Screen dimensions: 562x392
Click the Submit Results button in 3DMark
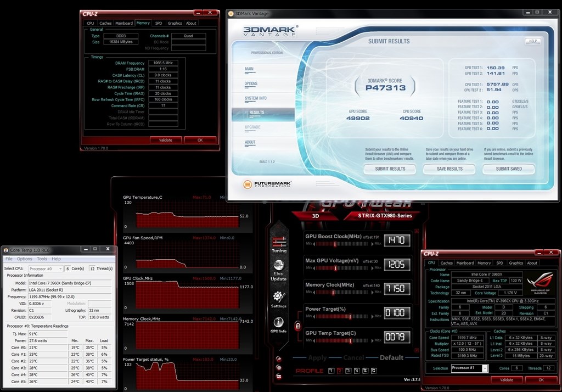point(390,169)
